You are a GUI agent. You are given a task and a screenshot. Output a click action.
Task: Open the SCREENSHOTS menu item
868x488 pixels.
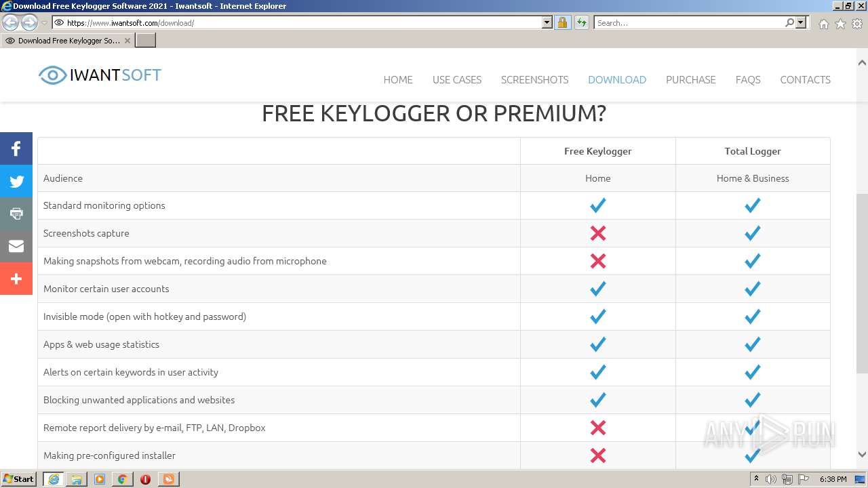tap(534, 79)
